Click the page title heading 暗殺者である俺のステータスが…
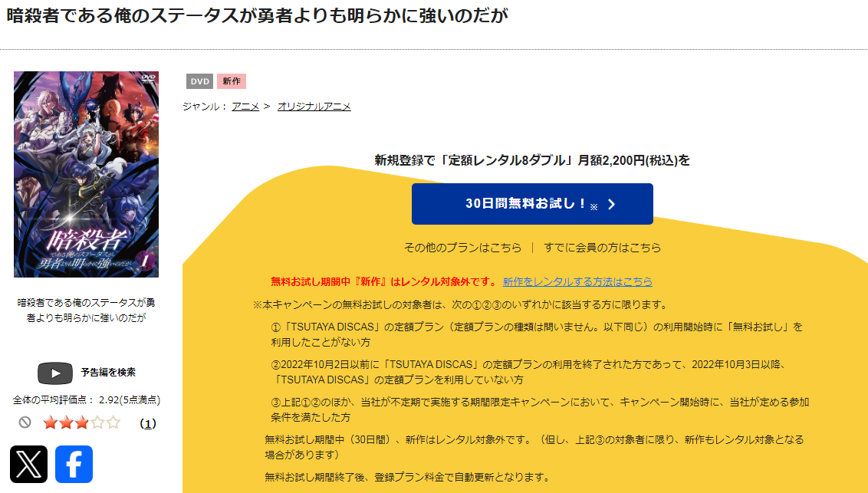Viewport: 868px width, 493px height. point(257,15)
